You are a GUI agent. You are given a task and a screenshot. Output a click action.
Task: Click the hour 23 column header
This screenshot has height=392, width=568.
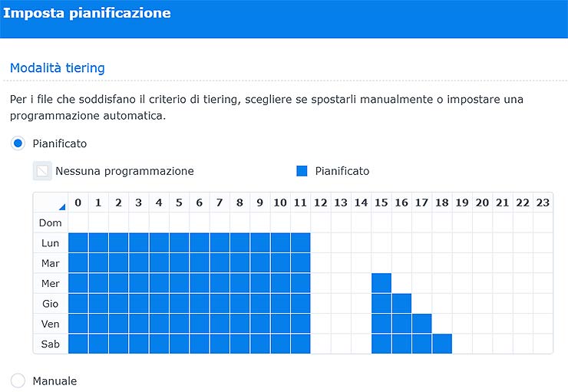543,203
